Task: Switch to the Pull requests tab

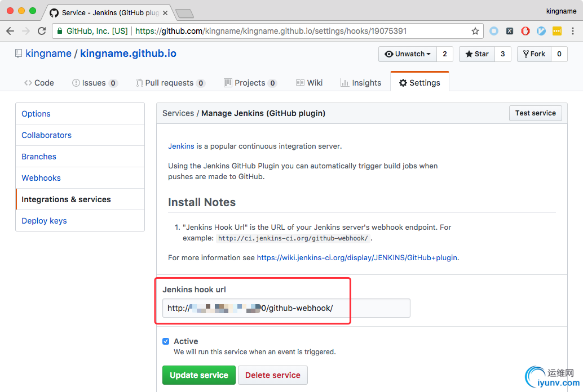Action: (171, 83)
